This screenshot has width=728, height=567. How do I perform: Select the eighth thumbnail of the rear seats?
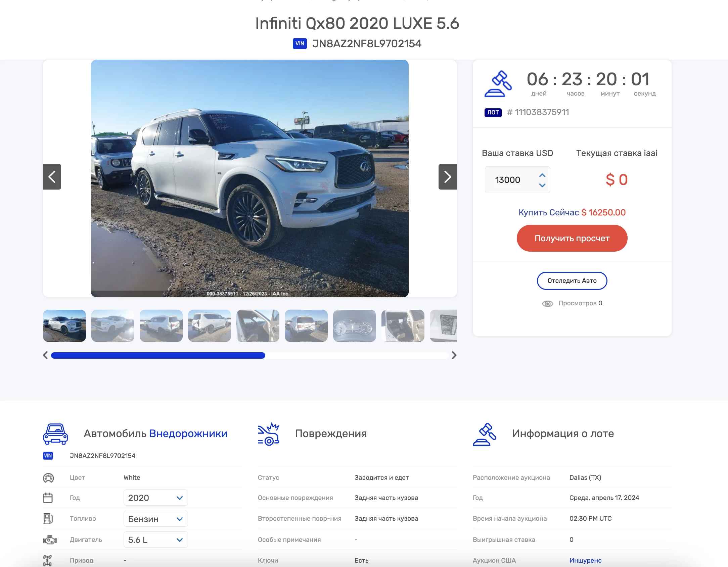pyautogui.click(x=403, y=326)
